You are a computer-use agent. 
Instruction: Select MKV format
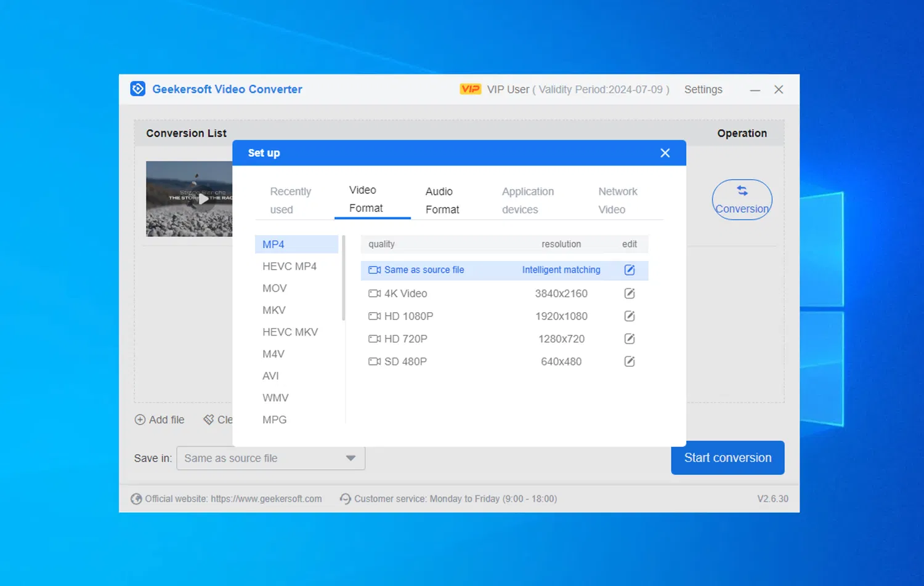tap(274, 310)
